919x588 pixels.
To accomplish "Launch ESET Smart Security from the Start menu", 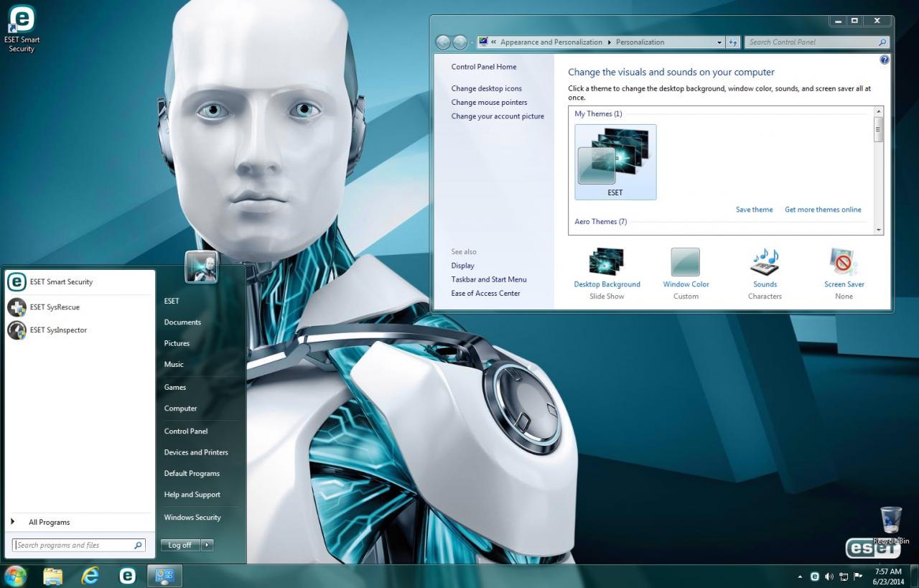I will pos(80,282).
